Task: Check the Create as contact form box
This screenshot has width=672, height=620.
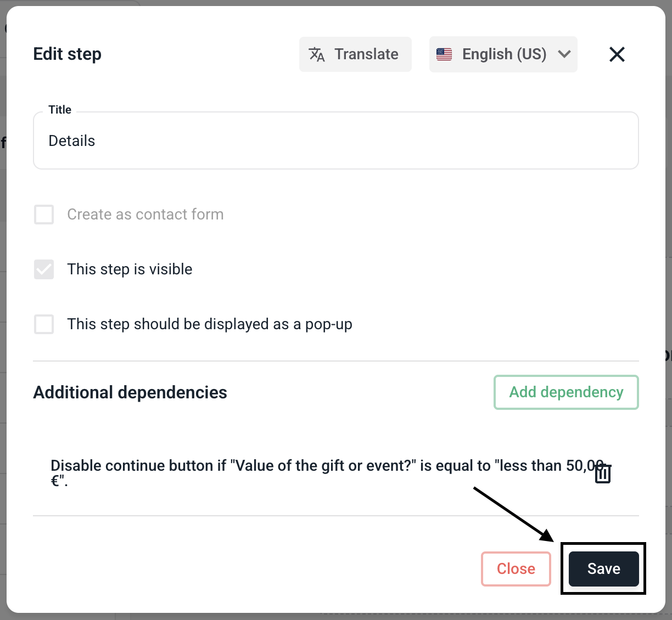Action: click(44, 215)
